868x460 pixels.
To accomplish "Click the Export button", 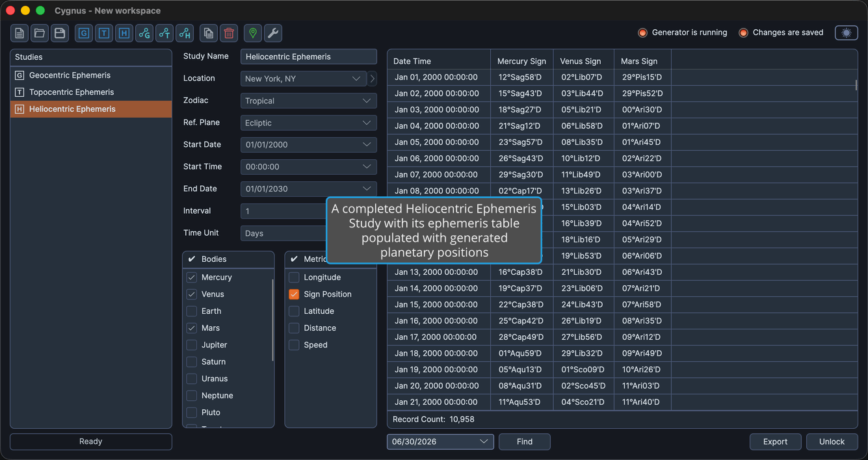I will coord(776,442).
